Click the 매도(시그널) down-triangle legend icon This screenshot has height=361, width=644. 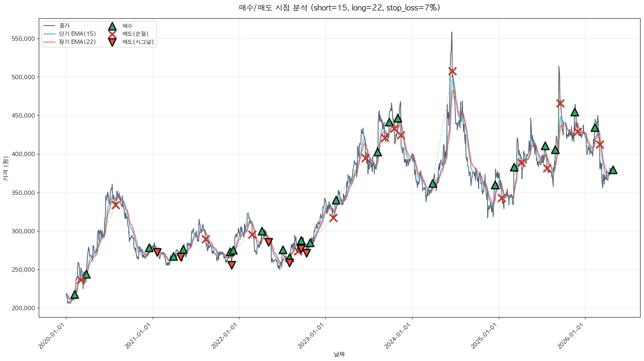click(x=112, y=42)
